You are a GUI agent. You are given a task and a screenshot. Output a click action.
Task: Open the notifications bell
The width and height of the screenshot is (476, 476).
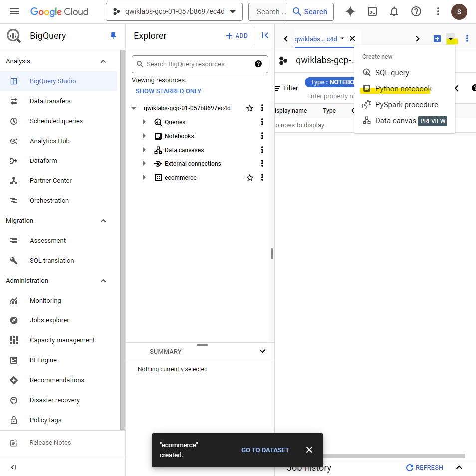[394, 12]
